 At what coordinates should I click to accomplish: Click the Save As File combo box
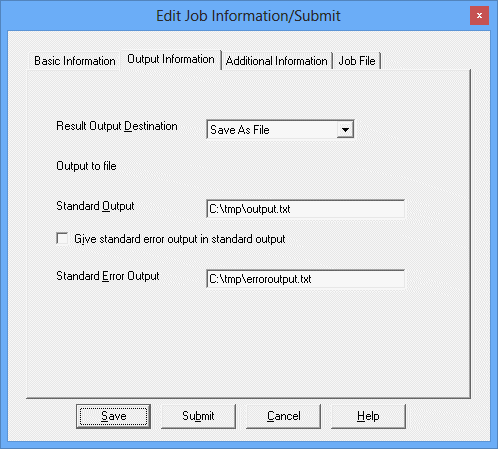click(x=280, y=130)
